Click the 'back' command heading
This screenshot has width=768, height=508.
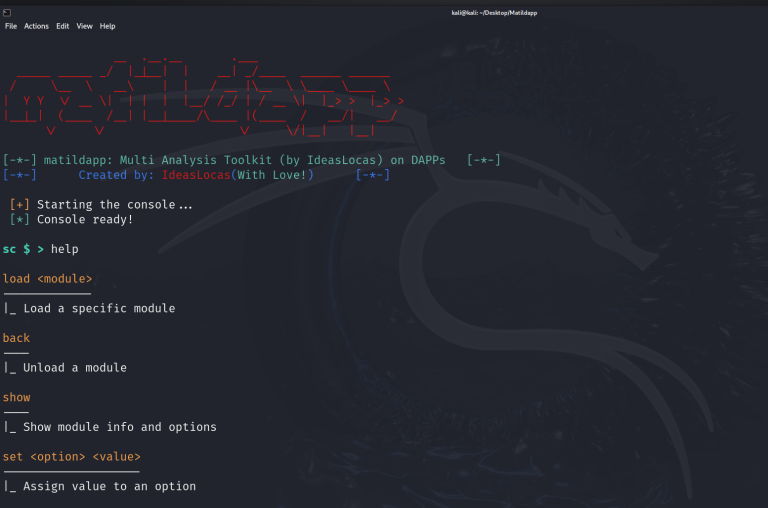click(16, 338)
